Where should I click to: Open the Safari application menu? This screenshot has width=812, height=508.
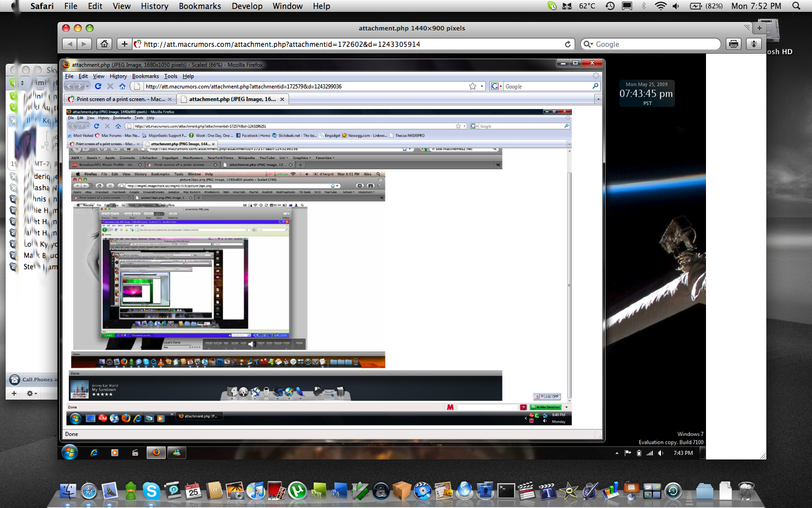tap(42, 6)
